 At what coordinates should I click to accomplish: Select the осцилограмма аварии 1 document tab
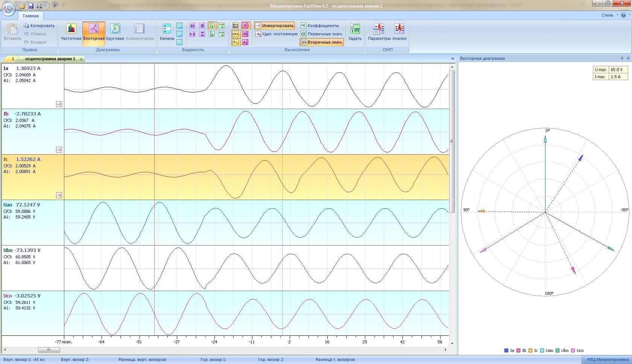(50, 59)
